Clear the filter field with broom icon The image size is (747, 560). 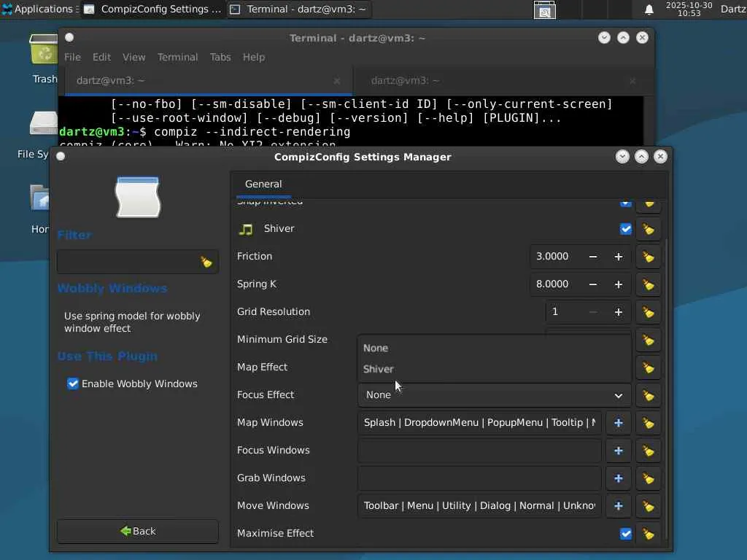tap(206, 262)
